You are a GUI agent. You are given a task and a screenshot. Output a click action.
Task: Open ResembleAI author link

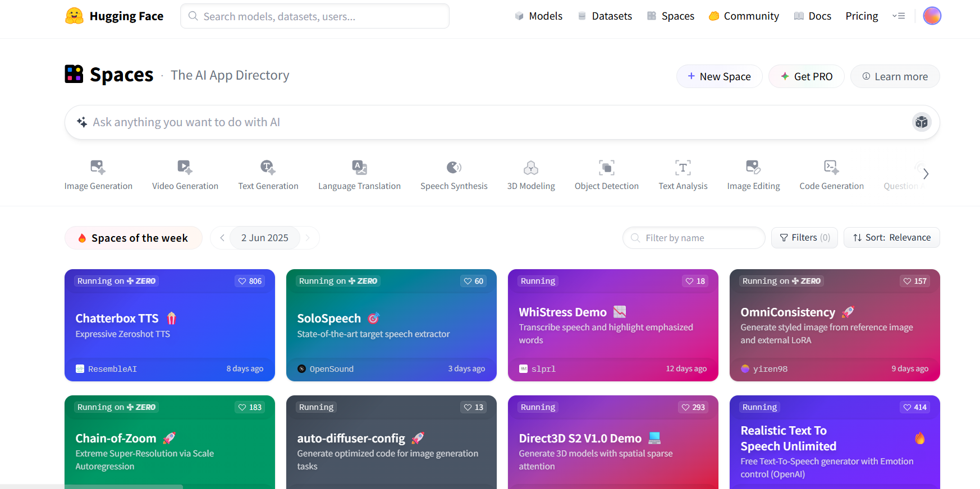pos(106,369)
